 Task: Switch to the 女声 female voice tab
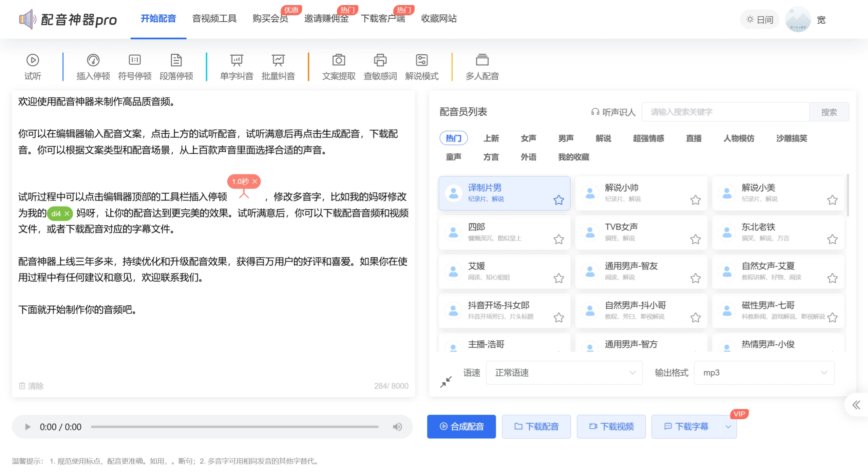coord(528,138)
